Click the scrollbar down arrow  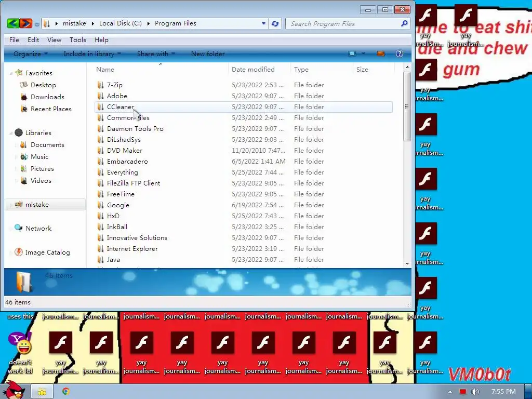pyautogui.click(x=407, y=263)
